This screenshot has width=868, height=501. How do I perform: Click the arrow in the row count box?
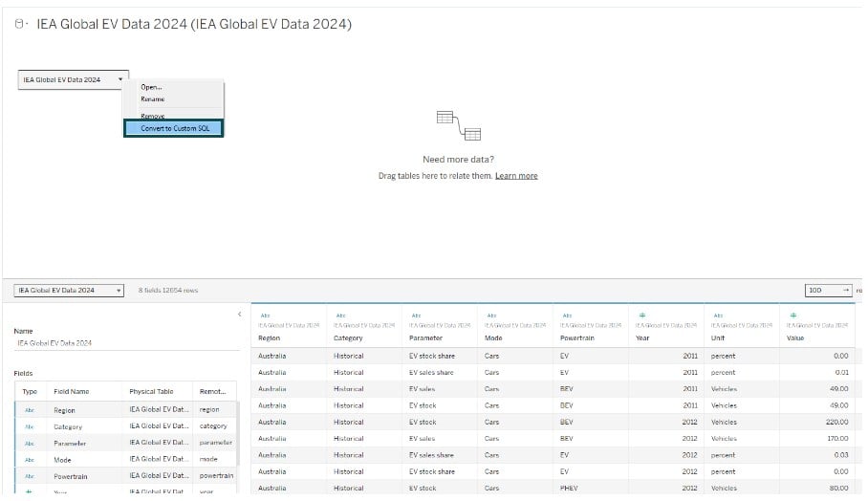(845, 290)
